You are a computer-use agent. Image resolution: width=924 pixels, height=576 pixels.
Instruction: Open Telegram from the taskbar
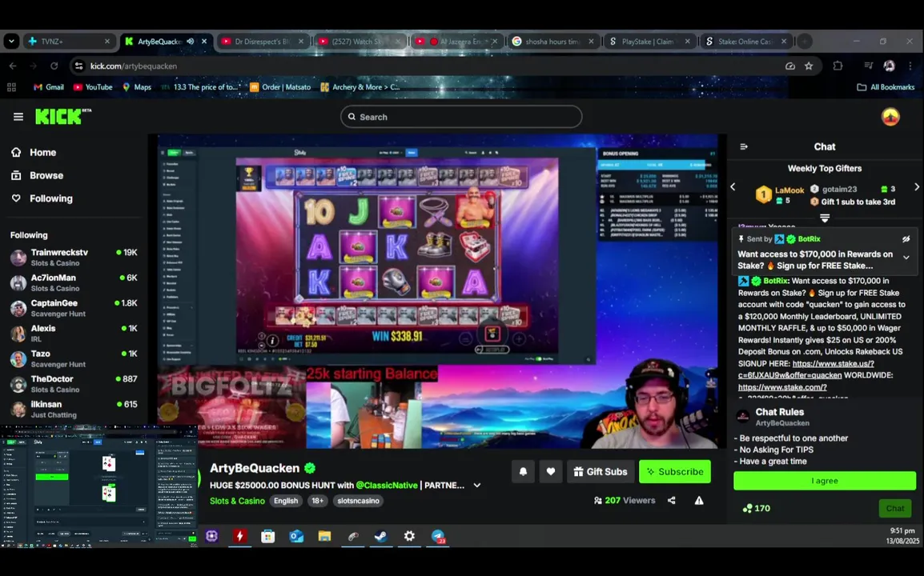438,536
